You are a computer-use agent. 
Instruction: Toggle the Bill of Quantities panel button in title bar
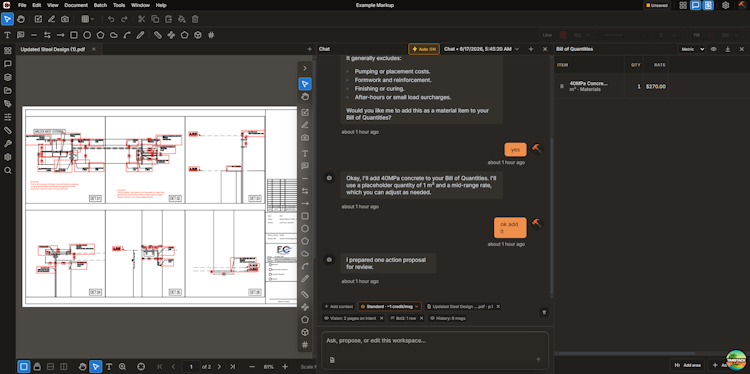708,5
